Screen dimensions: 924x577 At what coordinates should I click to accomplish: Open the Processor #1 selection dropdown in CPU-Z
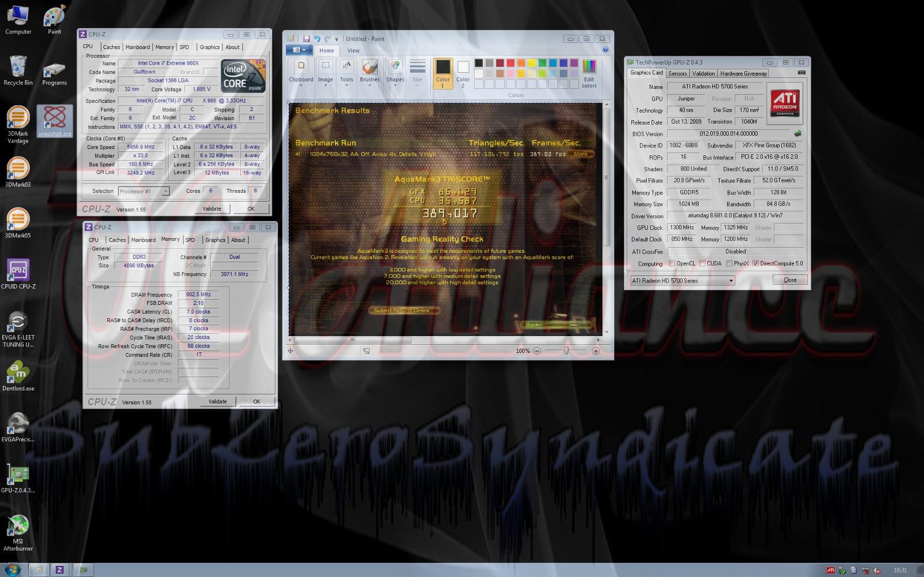144,191
